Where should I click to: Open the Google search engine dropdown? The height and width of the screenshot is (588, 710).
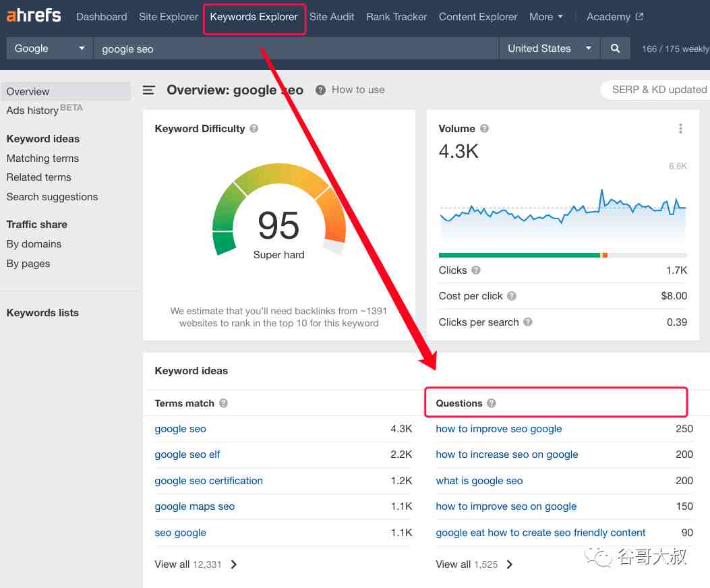pyautogui.click(x=49, y=49)
